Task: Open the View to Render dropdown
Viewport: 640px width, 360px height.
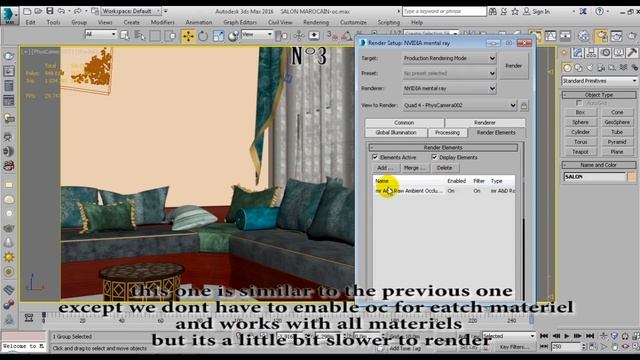Action: [x=460, y=105]
